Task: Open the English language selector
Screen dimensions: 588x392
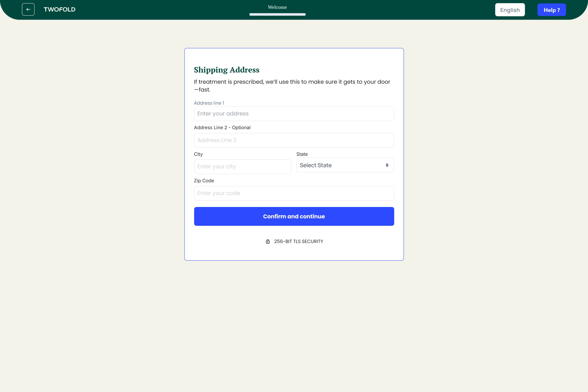Action: coord(510,10)
